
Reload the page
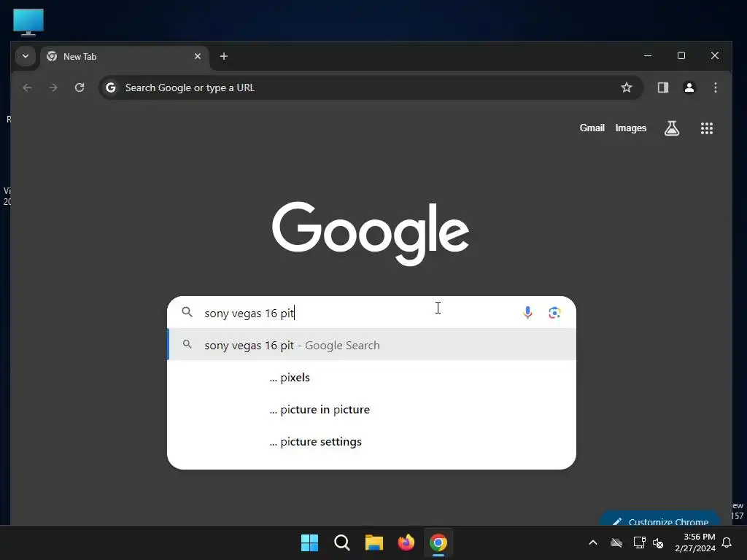coord(80,87)
